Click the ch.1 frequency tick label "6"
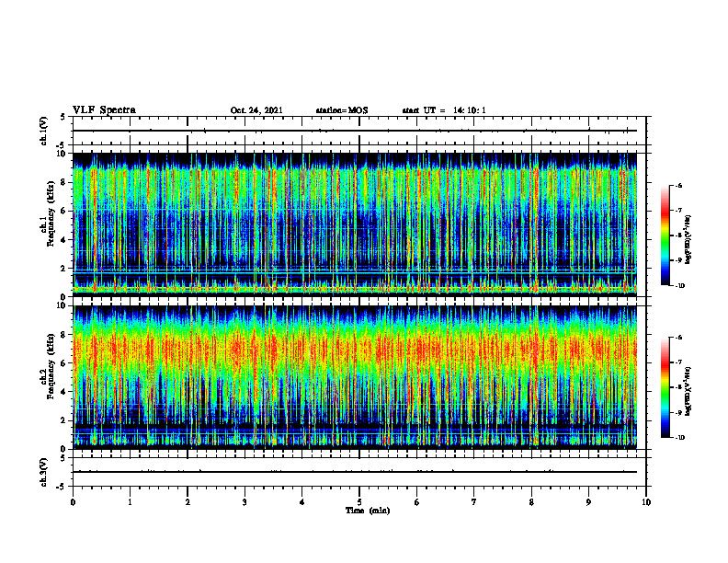Image resolution: width=728 pixels, height=563 pixels. (x=63, y=211)
